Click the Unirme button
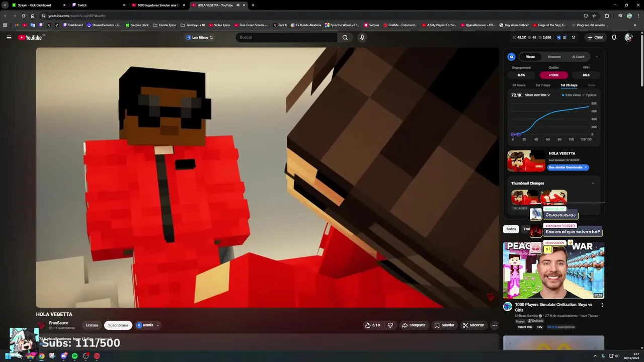Screen dimensions: 644x362 (92, 325)
